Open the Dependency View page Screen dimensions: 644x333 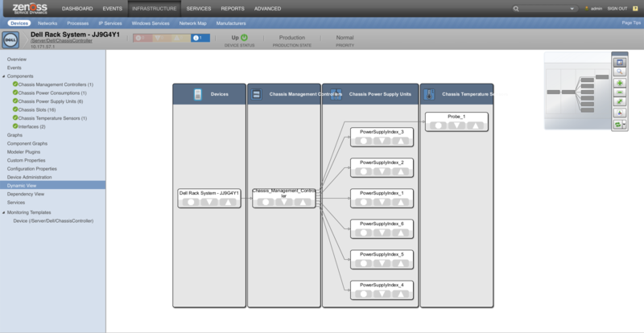[26, 194]
